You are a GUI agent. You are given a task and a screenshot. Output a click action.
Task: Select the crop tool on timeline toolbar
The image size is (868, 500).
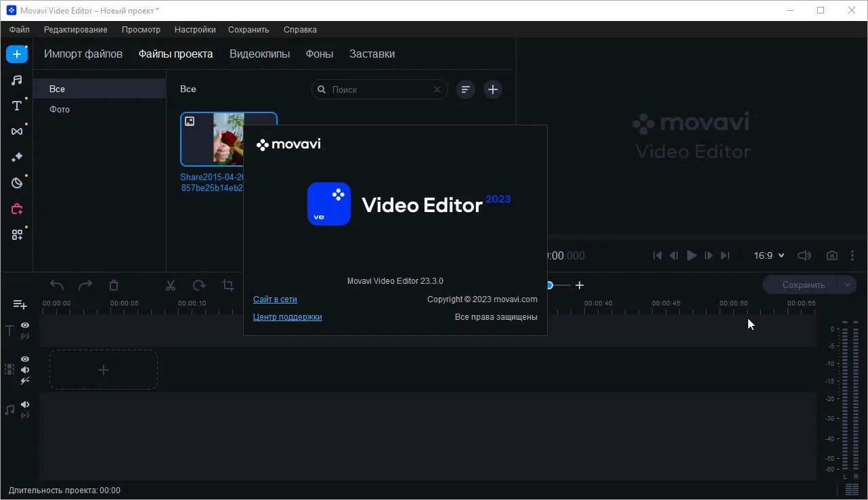pyautogui.click(x=228, y=285)
